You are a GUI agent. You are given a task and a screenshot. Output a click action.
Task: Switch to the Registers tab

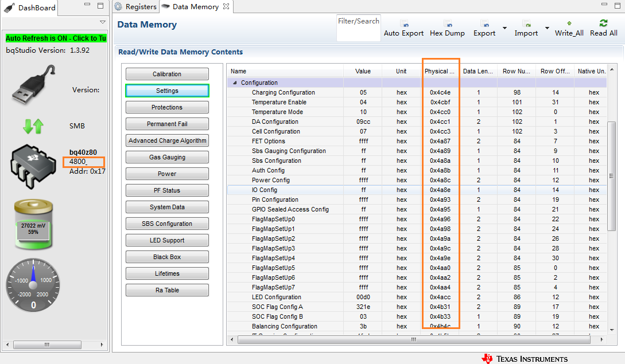[x=136, y=7]
